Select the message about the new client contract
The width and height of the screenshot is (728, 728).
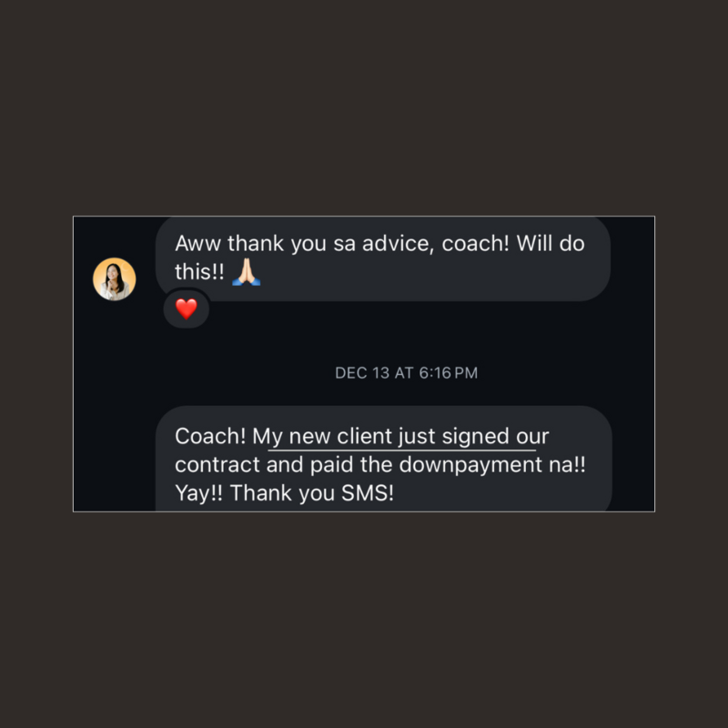click(383, 462)
